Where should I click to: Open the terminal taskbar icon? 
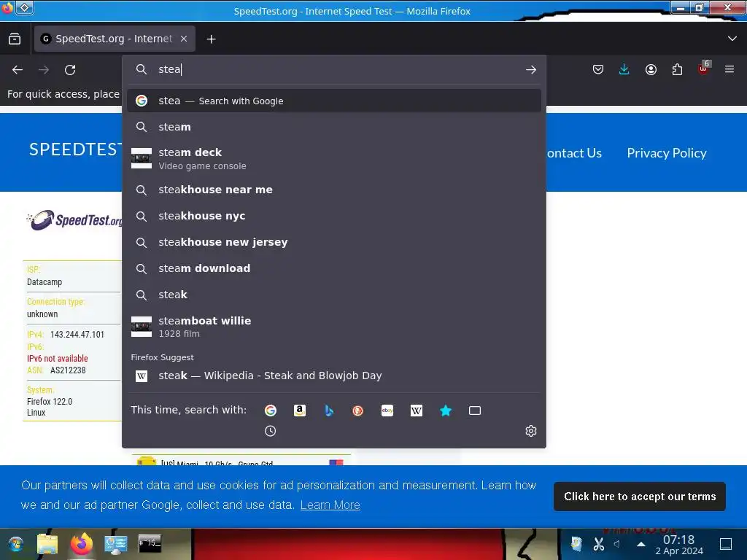(x=150, y=543)
